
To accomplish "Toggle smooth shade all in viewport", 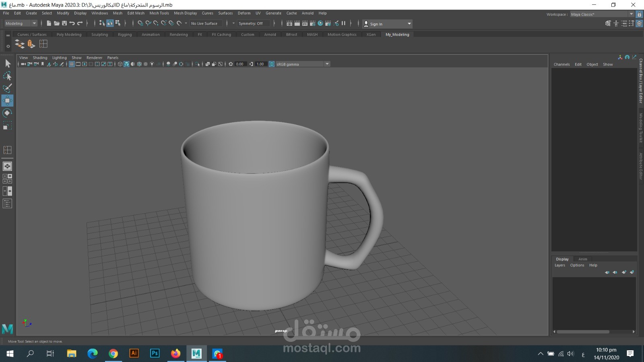I will tap(126, 64).
